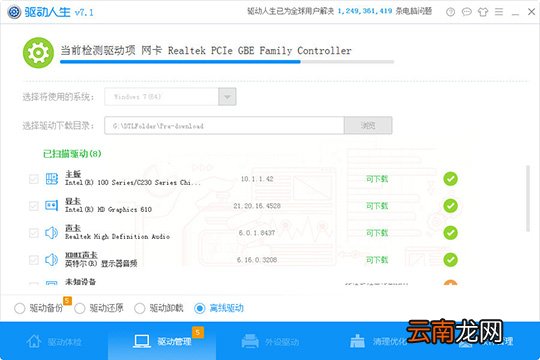Open the skin shirt icon
540x360 pixels.
(483, 12)
